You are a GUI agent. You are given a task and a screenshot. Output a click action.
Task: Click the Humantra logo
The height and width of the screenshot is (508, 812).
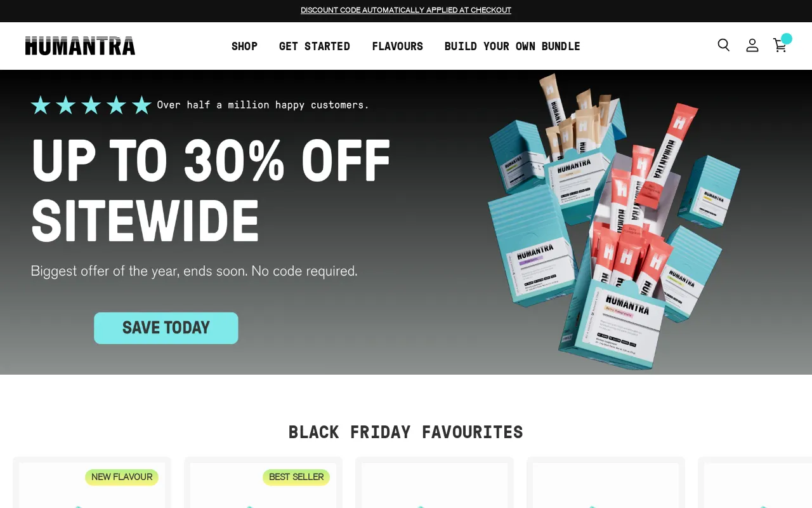point(80,46)
